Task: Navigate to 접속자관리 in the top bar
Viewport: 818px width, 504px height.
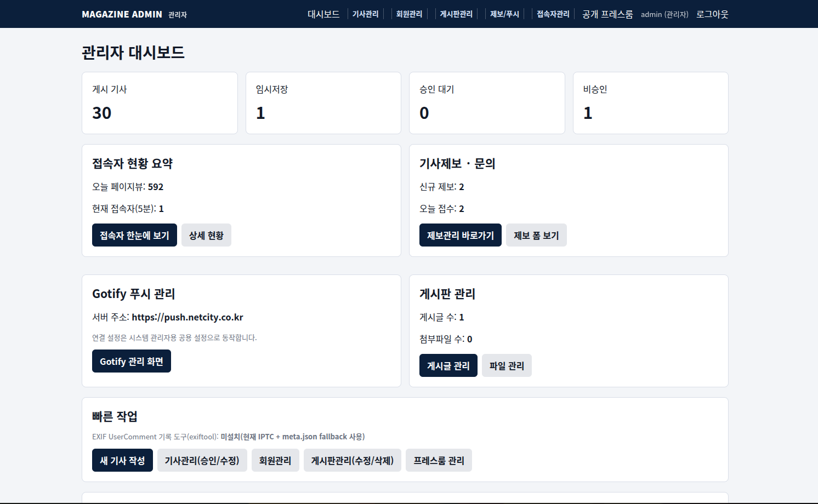Action: coord(553,14)
